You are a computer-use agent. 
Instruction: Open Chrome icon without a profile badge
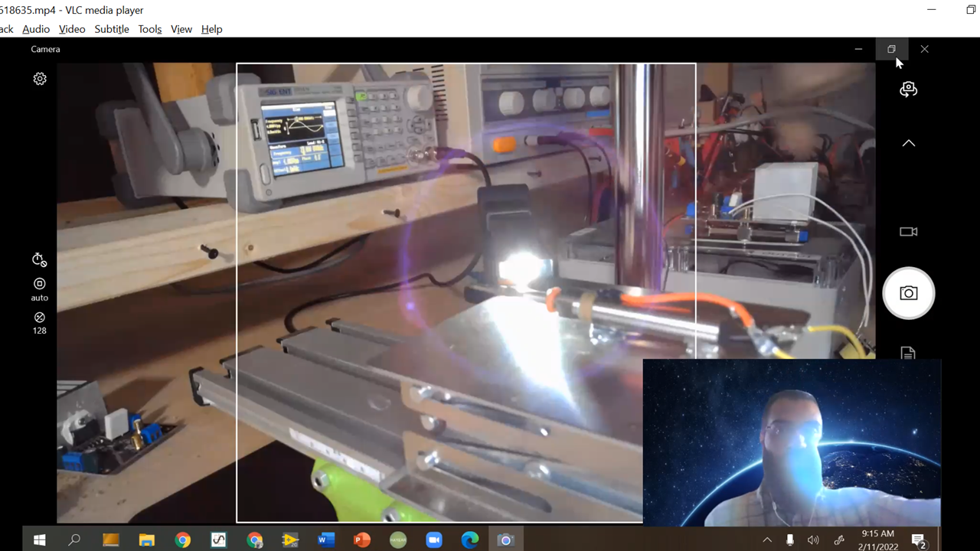coord(183,540)
